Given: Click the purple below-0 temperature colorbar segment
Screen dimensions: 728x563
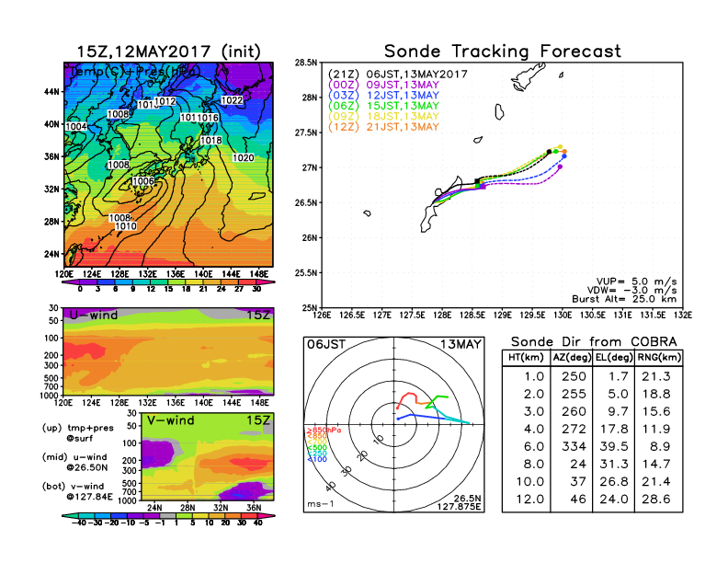Looking at the screenshot, I should coord(70,282).
